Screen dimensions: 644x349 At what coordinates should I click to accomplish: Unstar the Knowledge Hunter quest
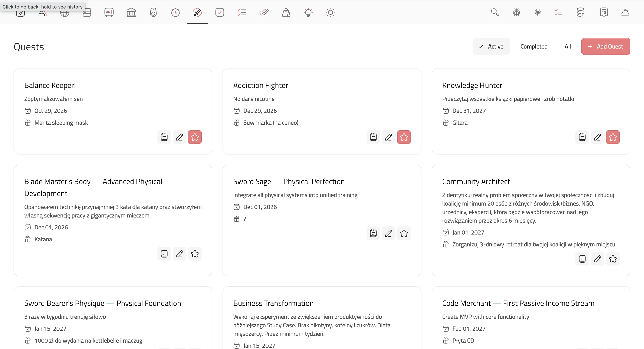613,137
